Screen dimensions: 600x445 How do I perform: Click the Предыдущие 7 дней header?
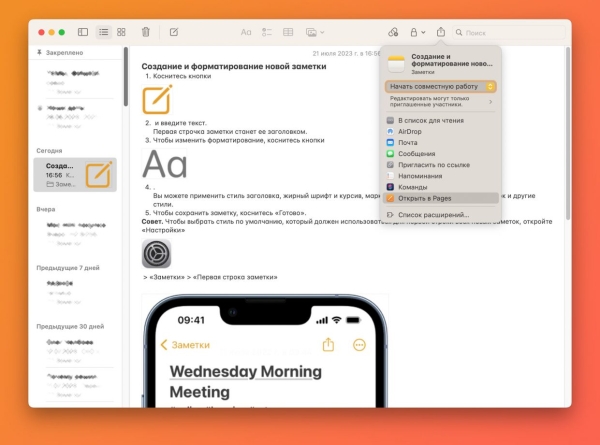(68, 268)
